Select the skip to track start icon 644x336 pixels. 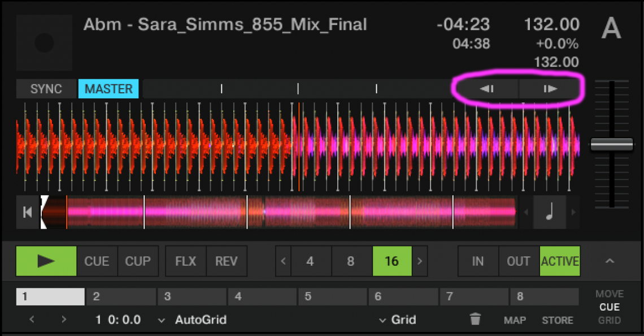(27, 212)
